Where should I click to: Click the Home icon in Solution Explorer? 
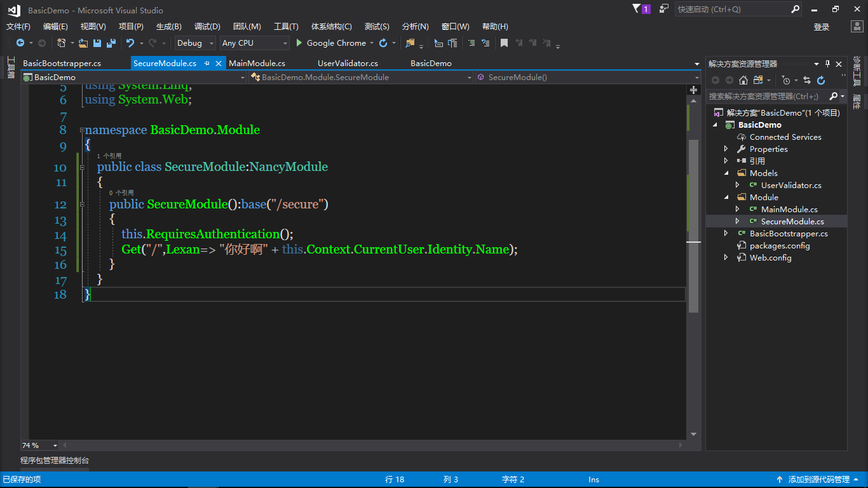point(743,80)
